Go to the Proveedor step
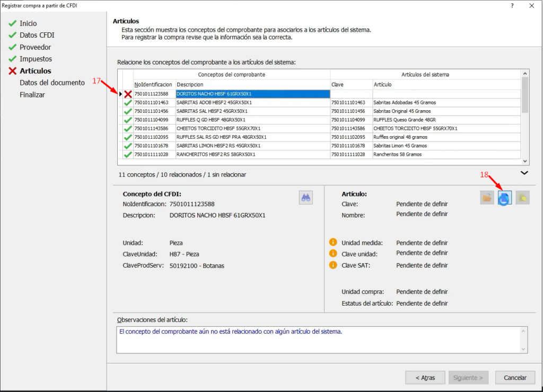Screen dimensions: 543x392 [x=35, y=47]
